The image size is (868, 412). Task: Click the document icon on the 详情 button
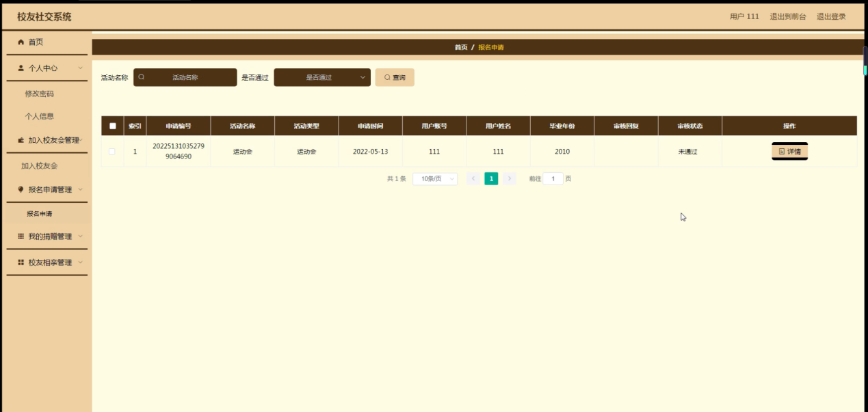tap(782, 152)
